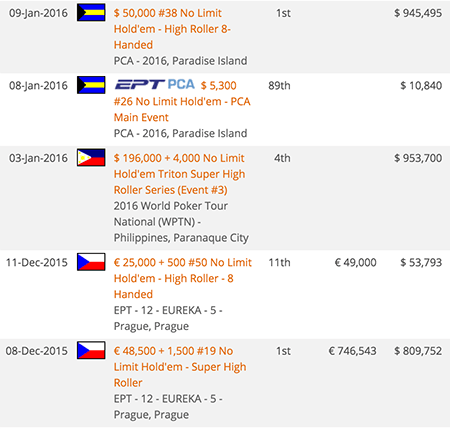Open the $50,000 #38 High Roller 8-Handed event
The width and height of the screenshot is (450, 429).
(172, 29)
